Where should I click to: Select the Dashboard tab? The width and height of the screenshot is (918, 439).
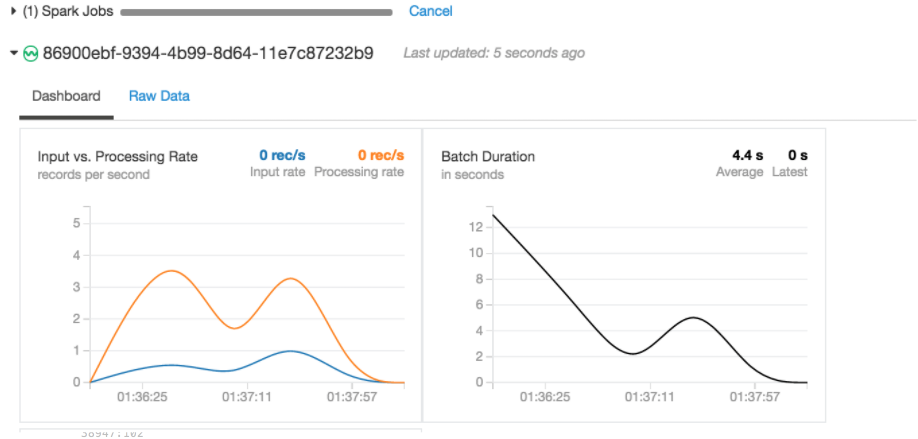point(66,96)
